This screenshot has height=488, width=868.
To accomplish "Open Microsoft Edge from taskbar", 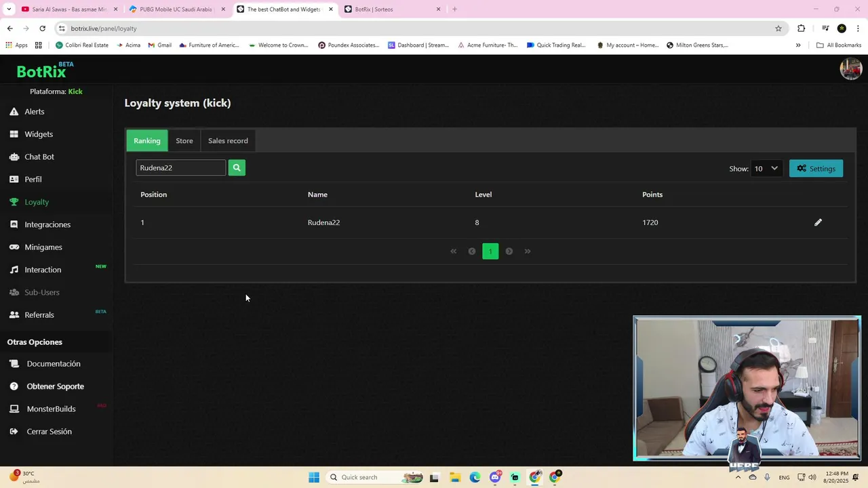I will [x=475, y=477].
